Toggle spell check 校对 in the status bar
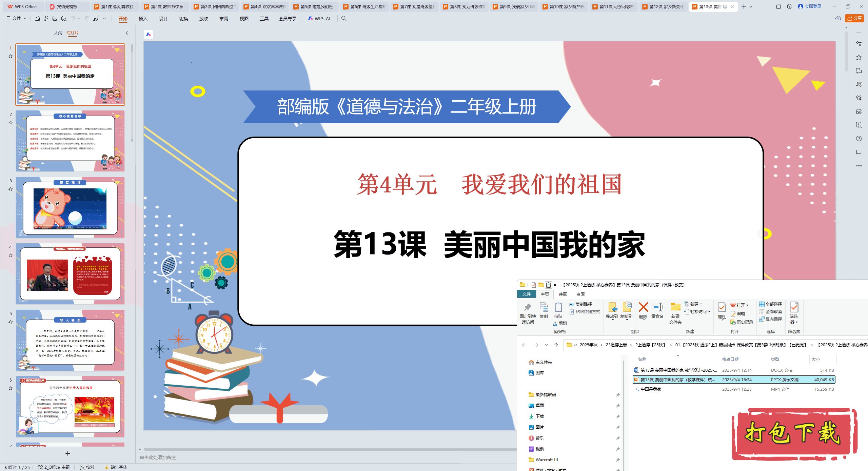Screen dimensions: 868x471 click(87, 467)
